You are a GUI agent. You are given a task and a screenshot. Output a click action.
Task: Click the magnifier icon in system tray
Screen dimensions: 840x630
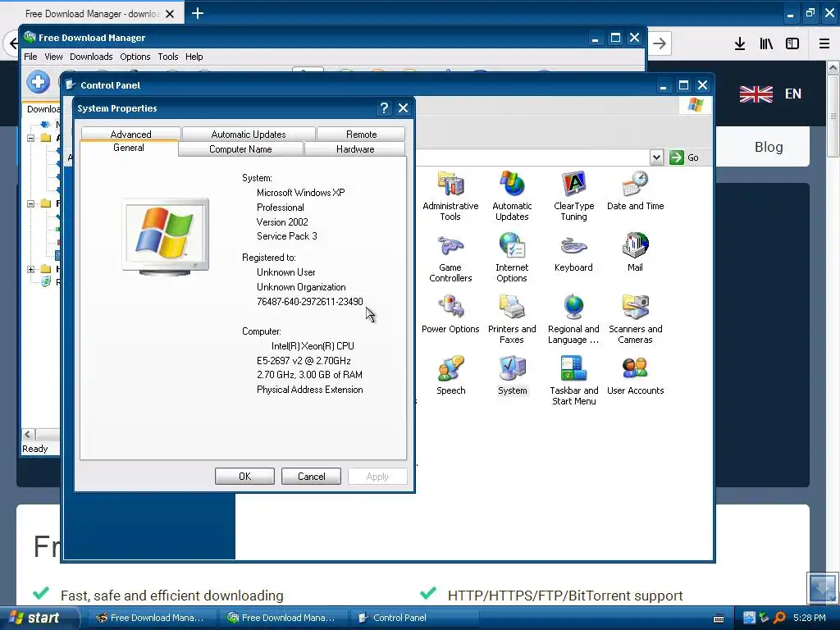(779, 618)
